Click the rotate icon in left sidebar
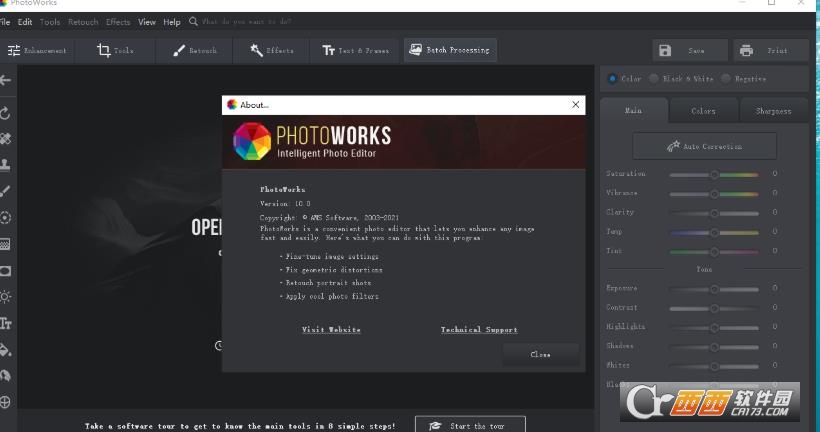 [x=5, y=112]
